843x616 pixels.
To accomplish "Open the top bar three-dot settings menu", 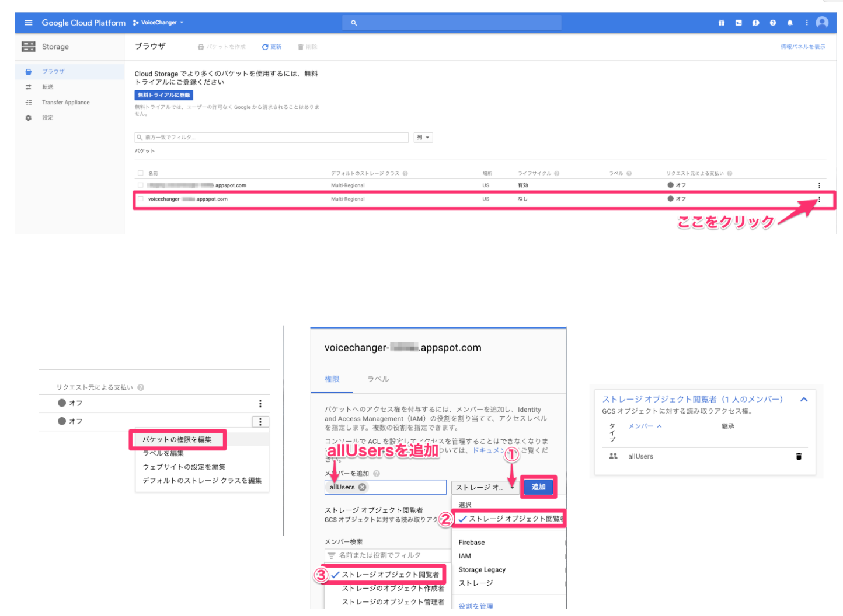I will pyautogui.click(x=807, y=23).
